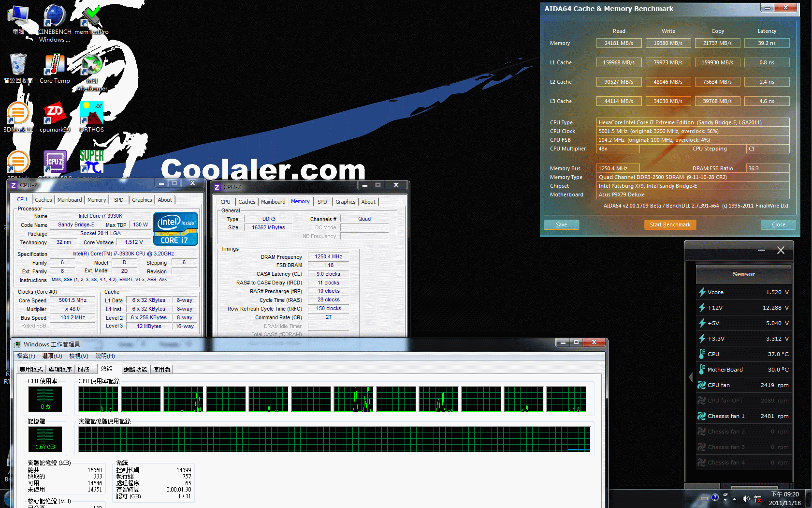Viewport: 812px width, 508px height.
Task: Click the 1.67 GB memory meter in Task Manager
Action: click(45, 439)
